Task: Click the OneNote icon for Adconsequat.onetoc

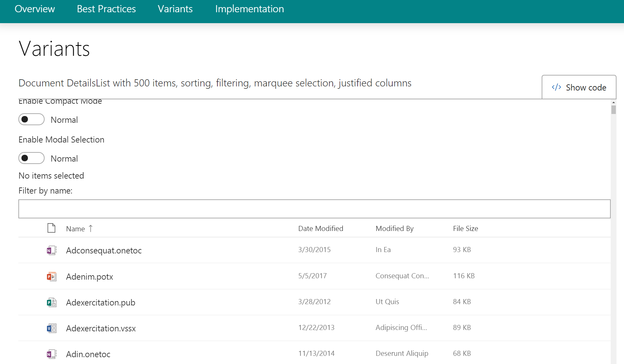Action: (x=52, y=250)
